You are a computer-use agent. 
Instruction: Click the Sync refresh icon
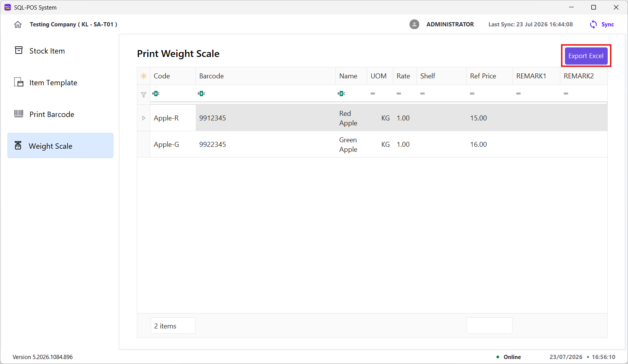[593, 24]
